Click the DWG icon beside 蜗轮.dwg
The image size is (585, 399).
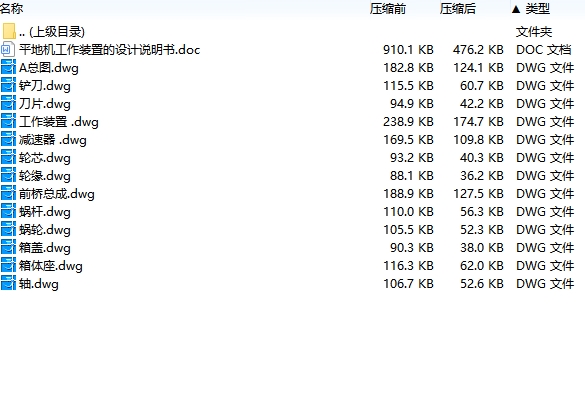[8, 230]
